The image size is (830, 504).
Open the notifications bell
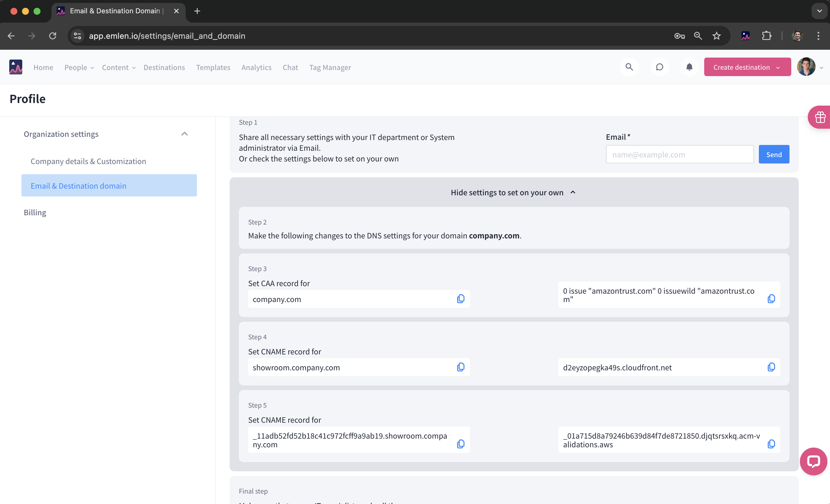click(x=689, y=67)
